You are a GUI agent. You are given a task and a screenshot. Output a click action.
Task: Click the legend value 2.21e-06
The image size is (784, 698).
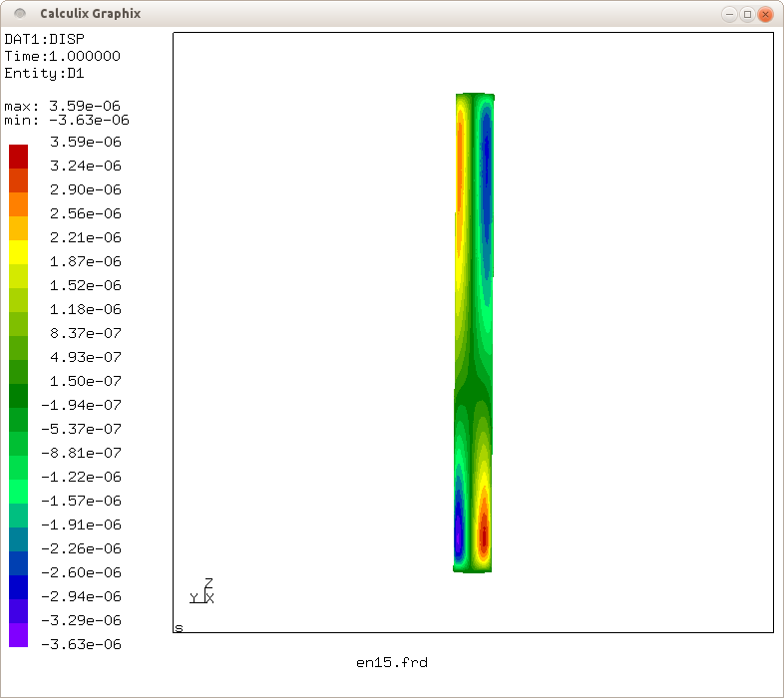86,237
